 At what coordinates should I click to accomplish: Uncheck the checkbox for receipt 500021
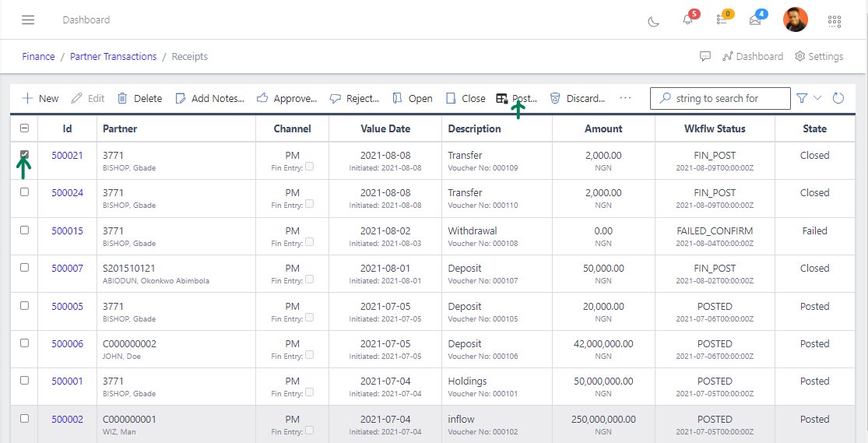[24, 155]
